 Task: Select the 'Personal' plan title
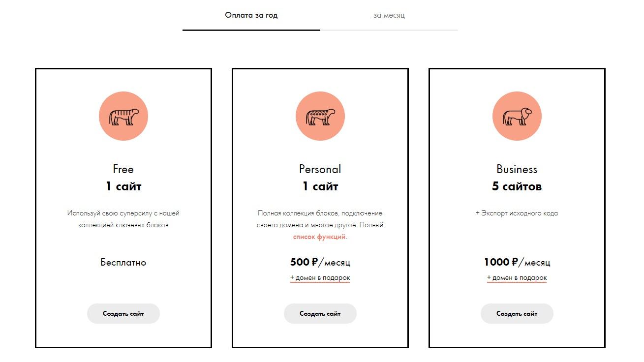pos(320,169)
